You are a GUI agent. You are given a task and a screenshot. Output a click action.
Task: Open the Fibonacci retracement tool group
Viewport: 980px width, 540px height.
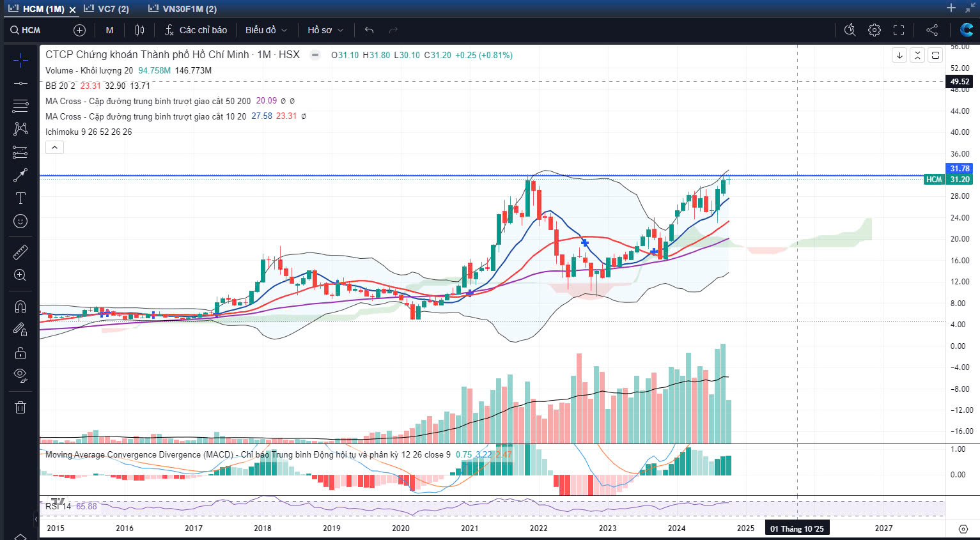20,105
